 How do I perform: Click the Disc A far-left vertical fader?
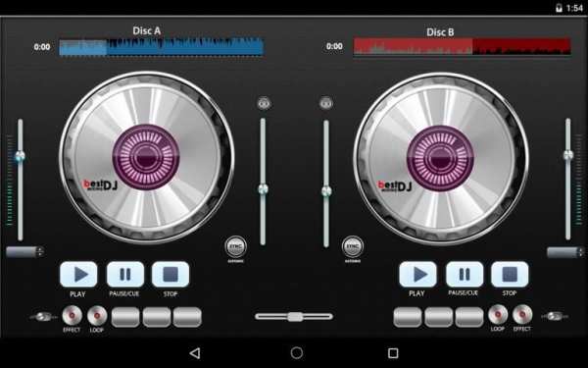point(21,180)
